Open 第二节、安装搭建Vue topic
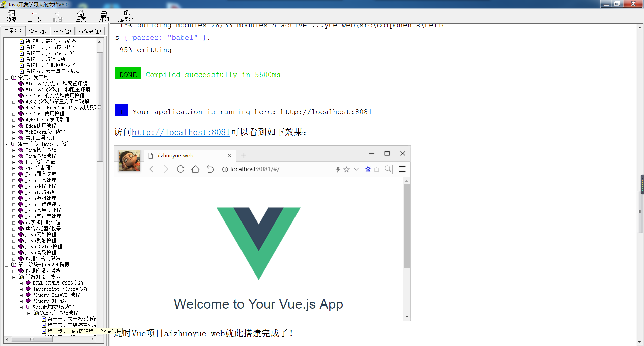The width and height of the screenshot is (644, 346). [71, 325]
